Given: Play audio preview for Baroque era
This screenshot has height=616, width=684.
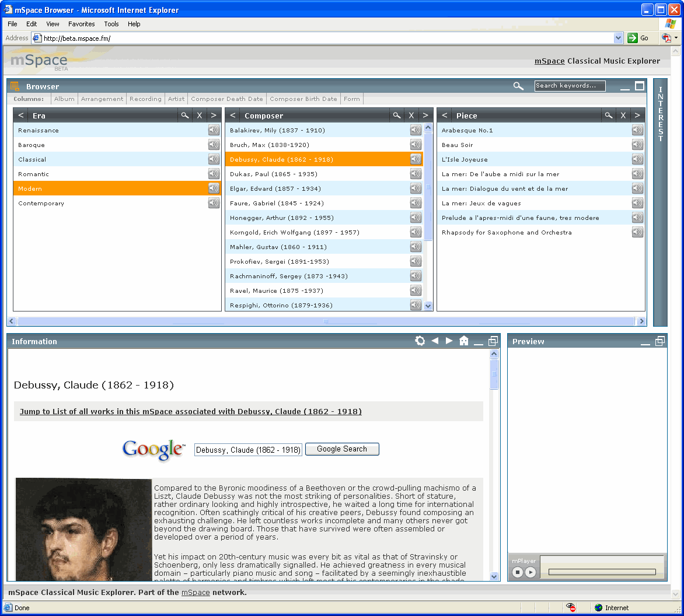Looking at the screenshot, I should coord(214,145).
